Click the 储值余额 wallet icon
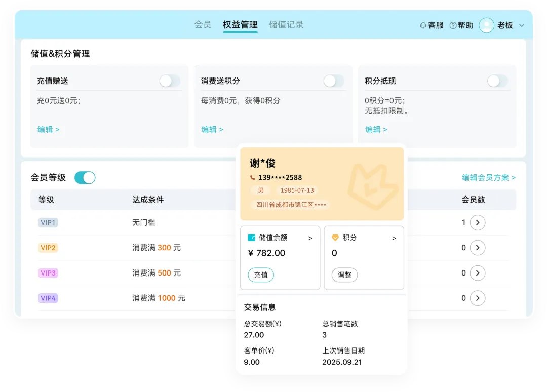 (252, 238)
